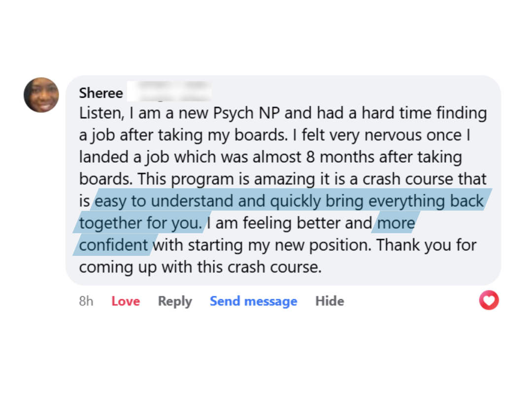Click the Send message link
532x419 pixels.
pos(253,301)
